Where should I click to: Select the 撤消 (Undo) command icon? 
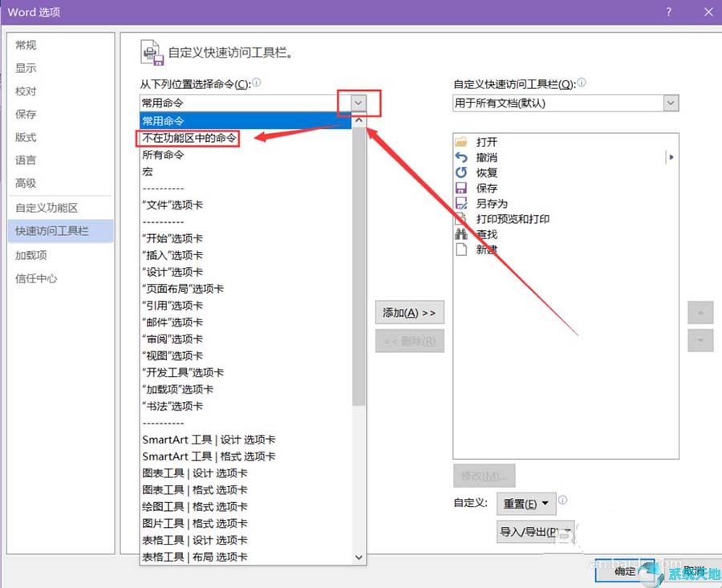(x=461, y=157)
